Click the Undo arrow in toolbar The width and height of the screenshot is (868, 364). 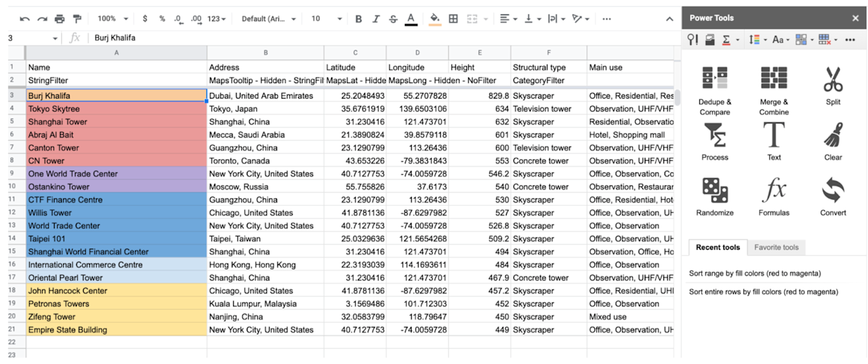point(24,19)
